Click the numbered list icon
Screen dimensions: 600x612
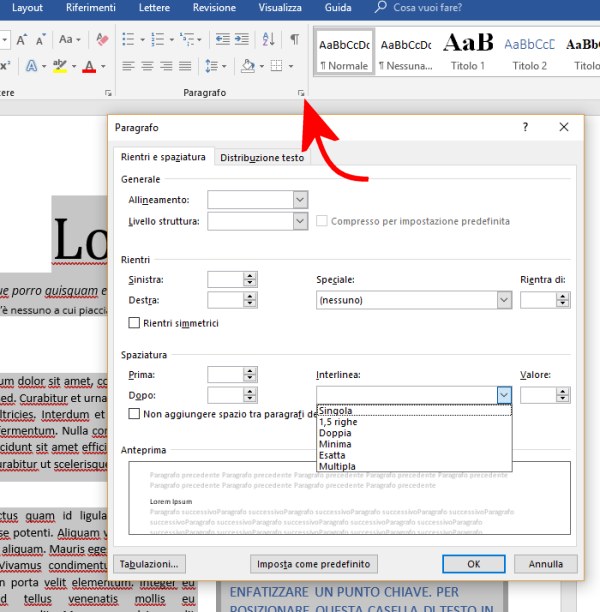(156, 40)
